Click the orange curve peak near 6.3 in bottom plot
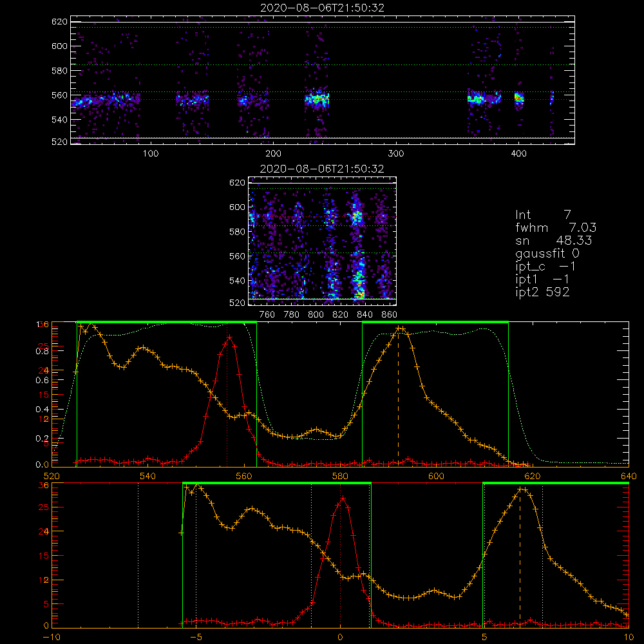 pyautogui.click(x=522, y=489)
